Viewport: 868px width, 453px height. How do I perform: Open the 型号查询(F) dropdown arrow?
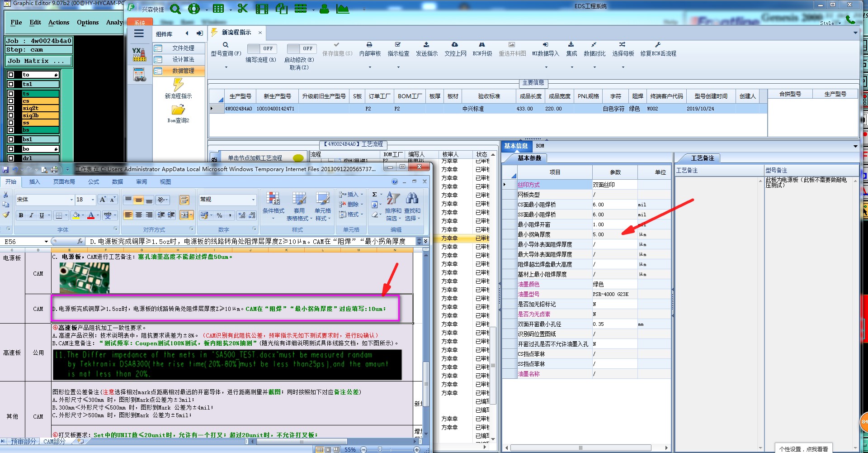(226, 67)
